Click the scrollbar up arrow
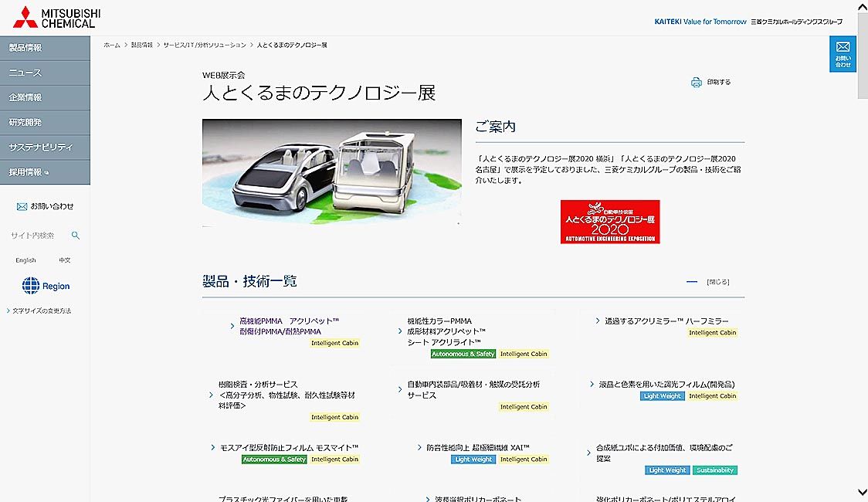This screenshot has height=502, width=868. [863, 7]
